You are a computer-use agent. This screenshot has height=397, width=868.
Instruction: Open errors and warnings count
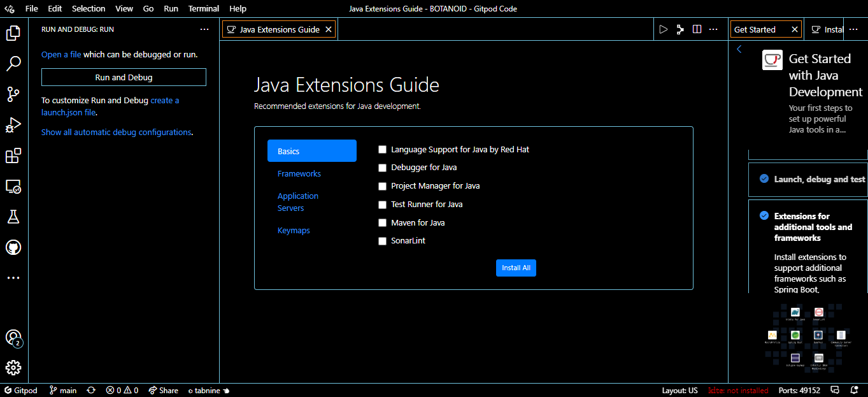pyautogui.click(x=122, y=391)
